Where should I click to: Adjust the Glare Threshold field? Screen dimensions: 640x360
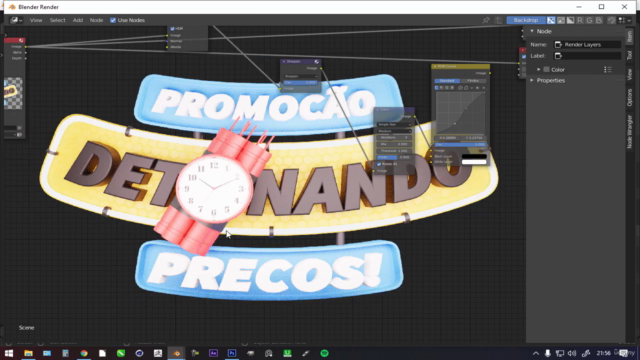click(x=394, y=151)
